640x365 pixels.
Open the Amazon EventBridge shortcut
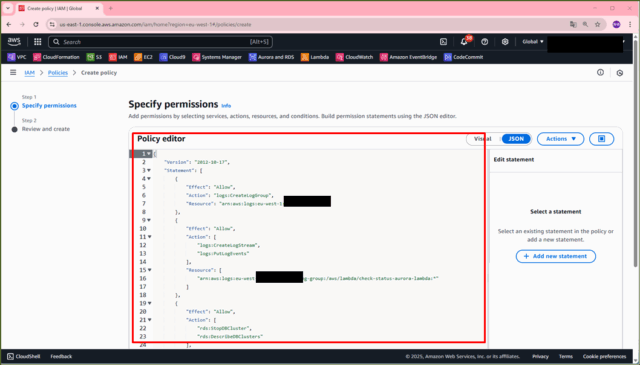click(408, 57)
